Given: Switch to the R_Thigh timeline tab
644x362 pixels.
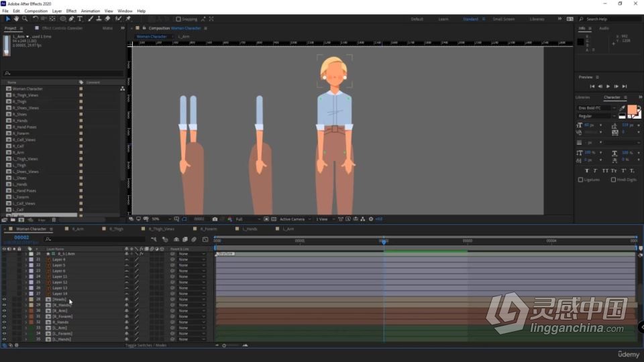Looking at the screenshot, I should [116, 229].
